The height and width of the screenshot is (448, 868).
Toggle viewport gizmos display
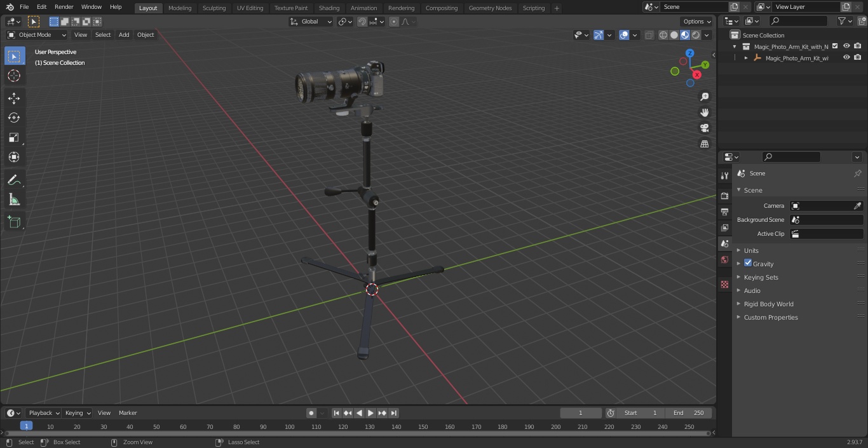coord(599,35)
